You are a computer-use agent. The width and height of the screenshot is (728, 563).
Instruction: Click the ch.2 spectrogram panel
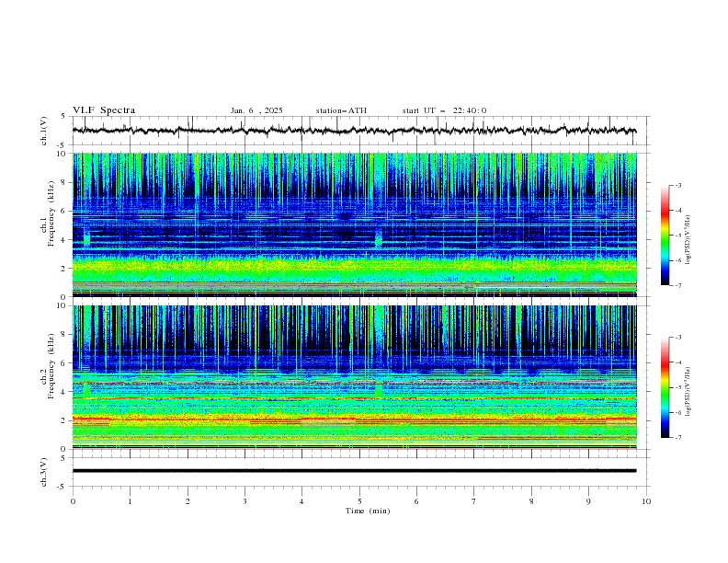click(354, 377)
